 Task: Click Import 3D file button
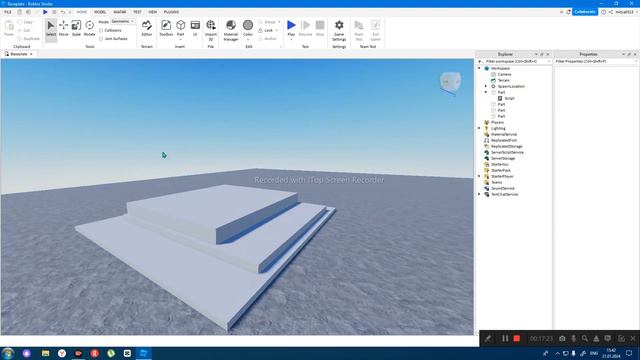[211, 30]
